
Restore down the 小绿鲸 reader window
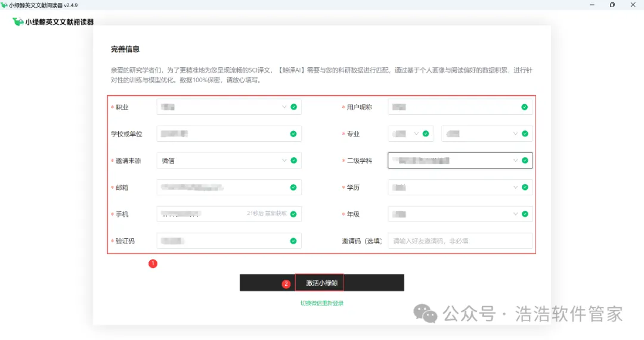pos(612,5)
